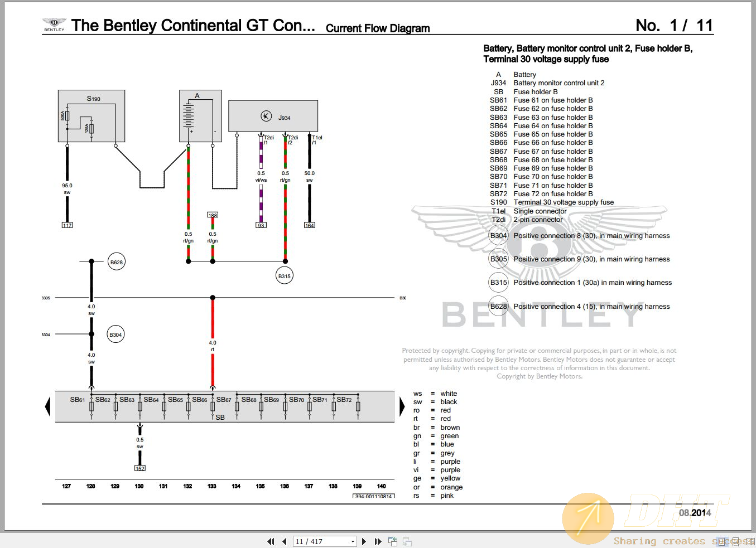The image size is (756, 548).
Task: Click the SB70 fuse label
Action: coord(296,400)
